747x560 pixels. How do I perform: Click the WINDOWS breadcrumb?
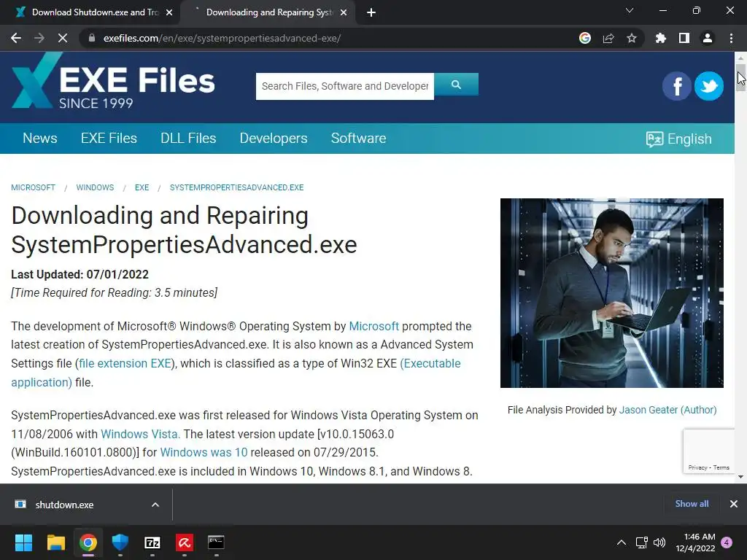(96, 187)
